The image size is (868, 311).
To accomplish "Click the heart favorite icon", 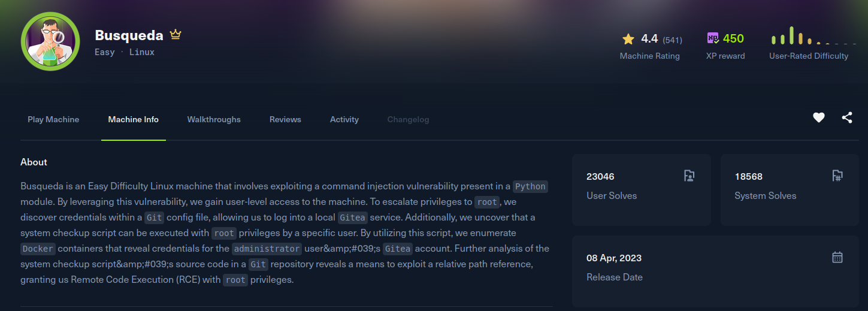I will [x=818, y=118].
